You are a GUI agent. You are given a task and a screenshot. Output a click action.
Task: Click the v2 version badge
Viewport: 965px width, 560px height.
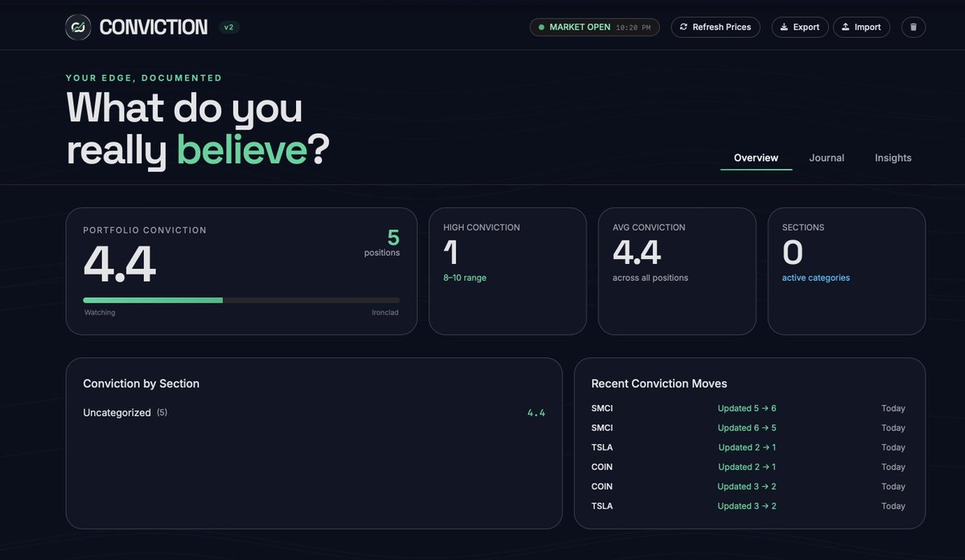click(229, 27)
